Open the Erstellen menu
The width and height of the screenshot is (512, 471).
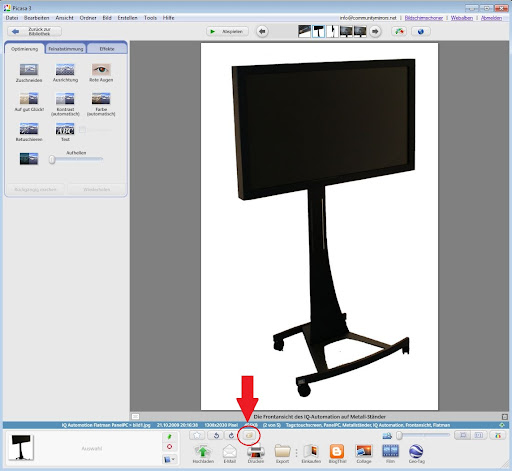coord(127,18)
